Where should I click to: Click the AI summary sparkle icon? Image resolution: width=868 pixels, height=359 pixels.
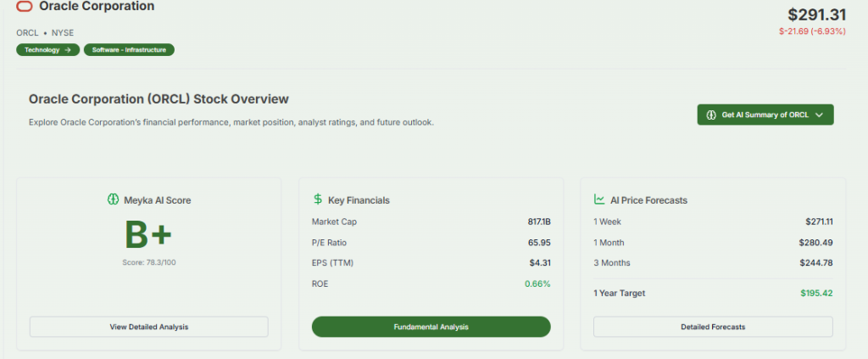pyautogui.click(x=711, y=115)
